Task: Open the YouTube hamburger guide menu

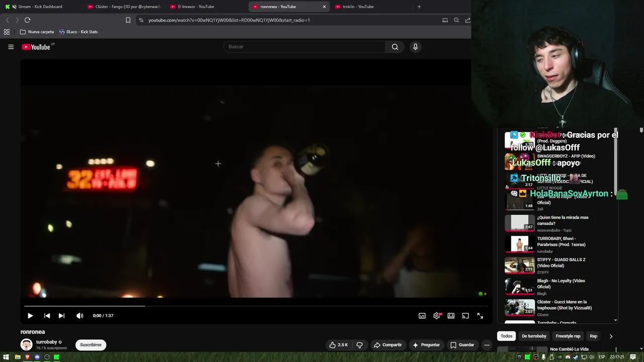Action: (x=11, y=47)
